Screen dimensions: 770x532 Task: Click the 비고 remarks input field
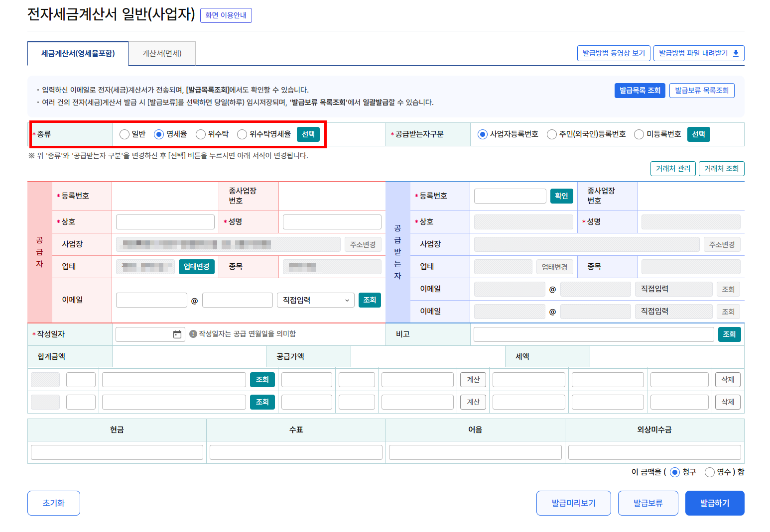coord(593,334)
